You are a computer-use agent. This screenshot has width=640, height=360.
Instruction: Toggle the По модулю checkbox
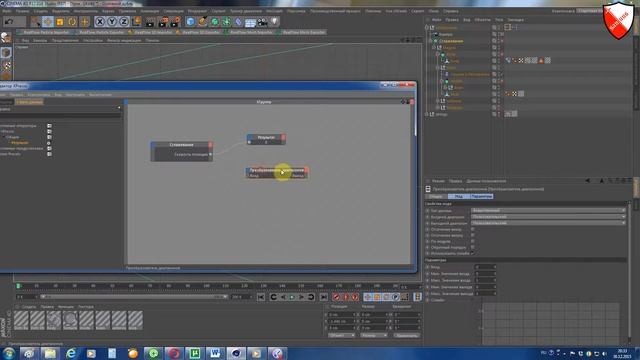pos(473,241)
